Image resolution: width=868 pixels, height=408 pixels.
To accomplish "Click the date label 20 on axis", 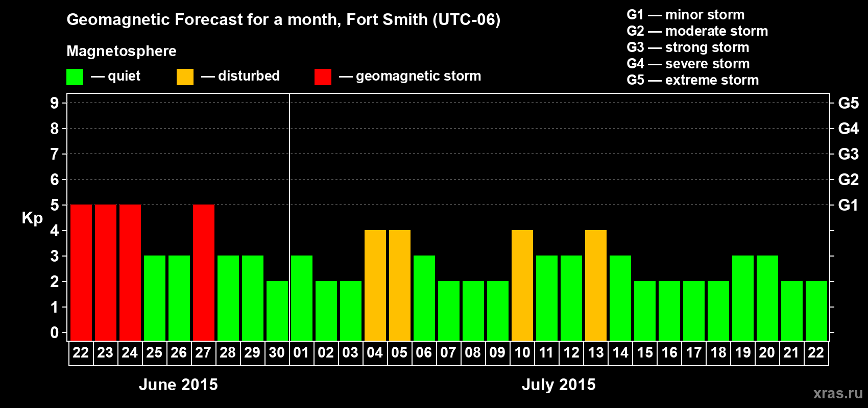I will click(x=767, y=352).
